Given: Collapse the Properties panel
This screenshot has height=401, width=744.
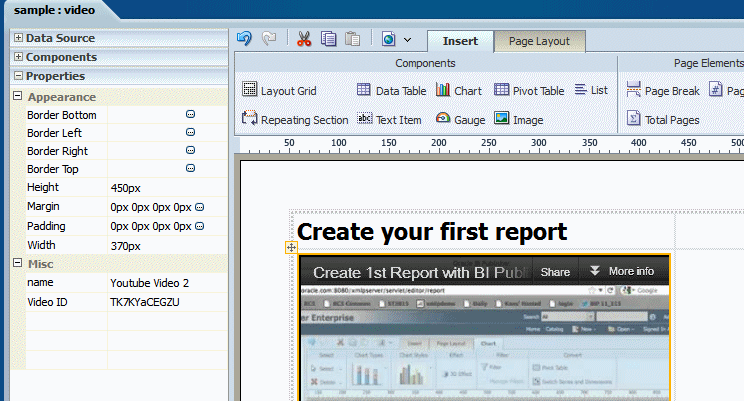Looking at the screenshot, I should click(18, 75).
